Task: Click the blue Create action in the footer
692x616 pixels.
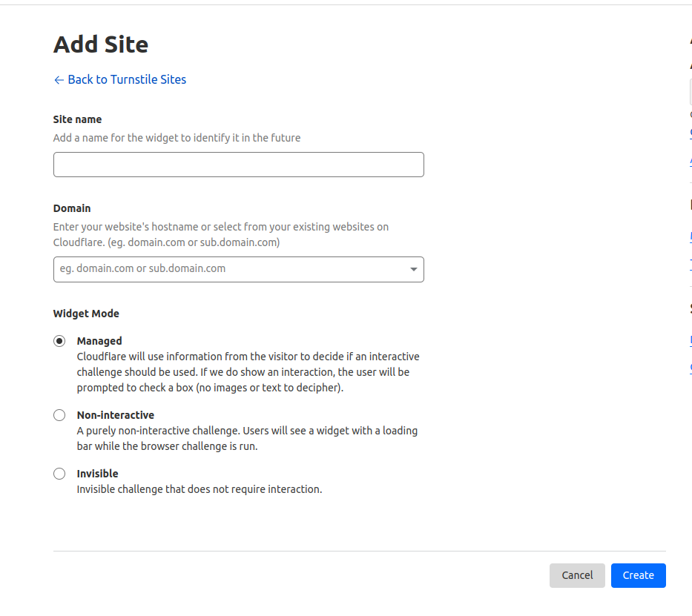Action: point(638,575)
